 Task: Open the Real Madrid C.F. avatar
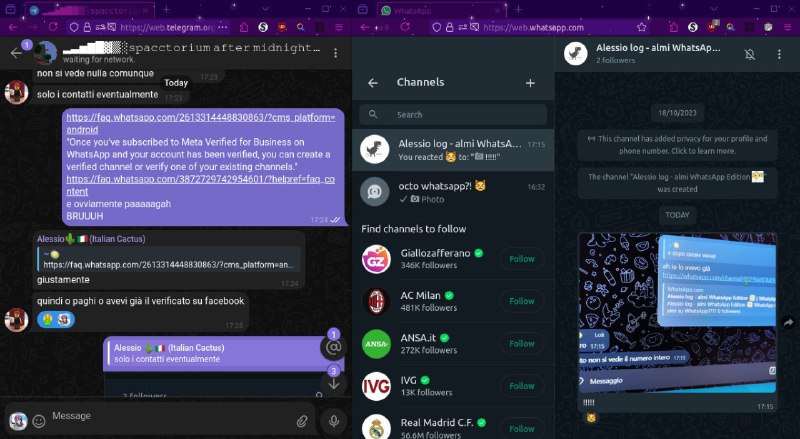click(x=376, y=427)
